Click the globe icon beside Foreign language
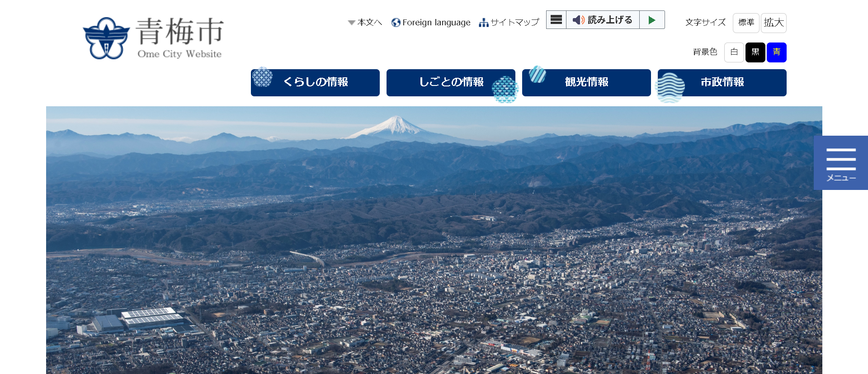The width and height of the screenshot is (868, 374). tap(396, 23)
